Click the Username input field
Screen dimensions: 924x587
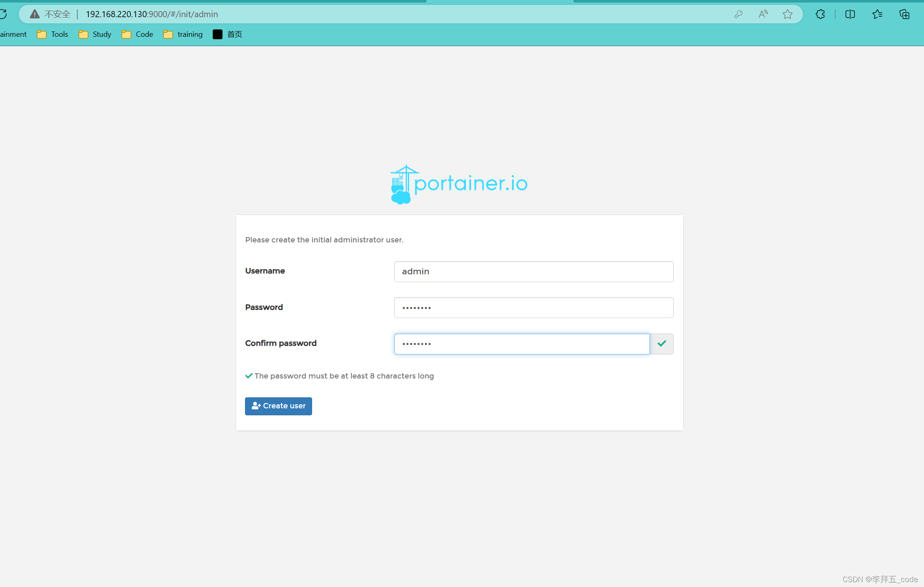(x=533, y=271)
